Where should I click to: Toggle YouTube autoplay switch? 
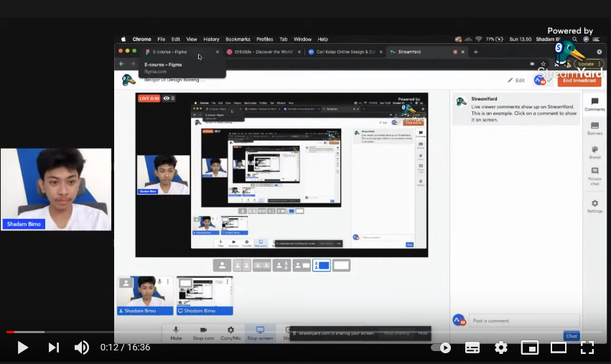point(441,347)
